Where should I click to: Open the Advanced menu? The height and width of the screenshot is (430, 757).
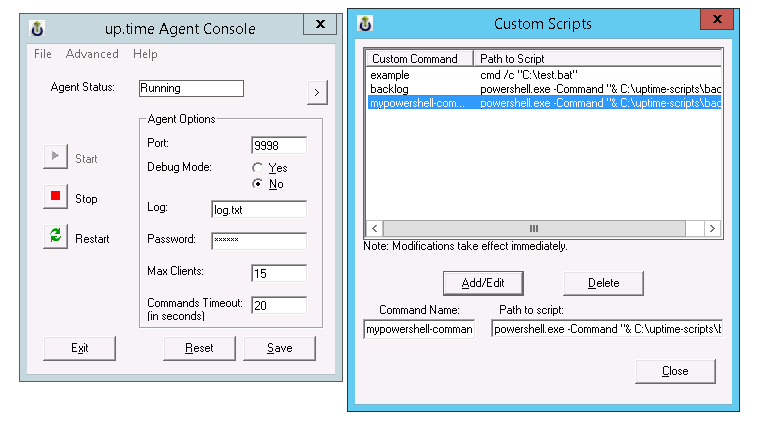click(92, 54)
